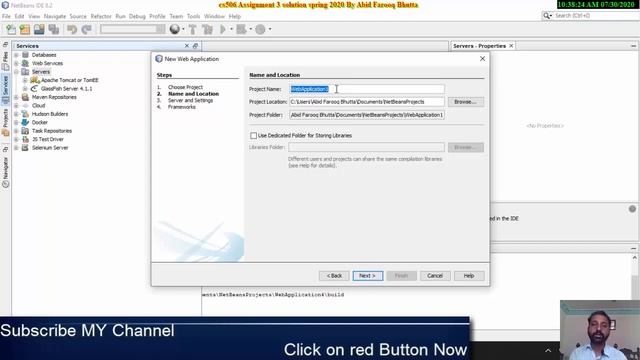Switch to the Files side tab
This screenshot has width=640, height=360.
click(x=5, y=60)
